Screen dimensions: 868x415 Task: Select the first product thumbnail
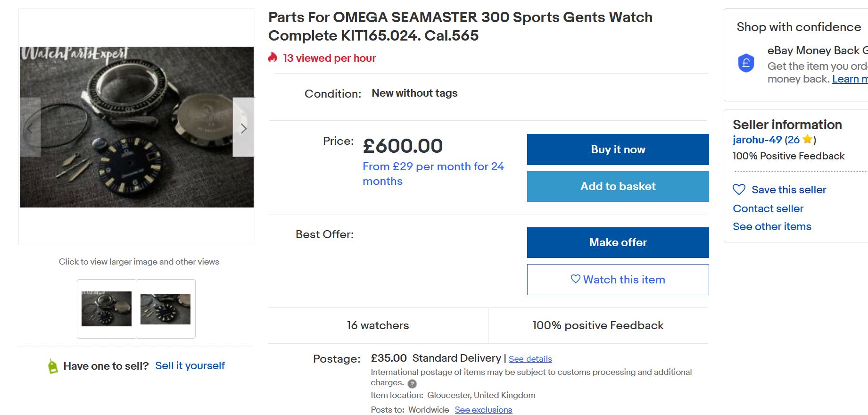coord(107,309)
